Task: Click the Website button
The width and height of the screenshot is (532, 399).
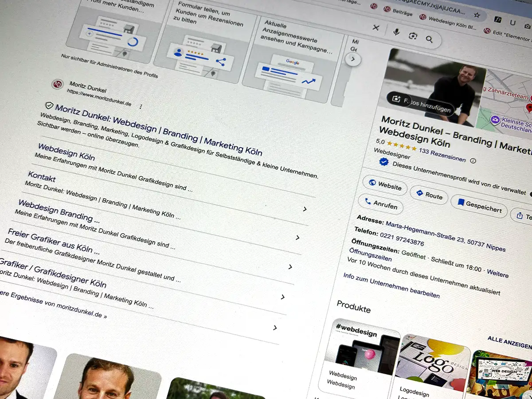Action: (385, 184)
